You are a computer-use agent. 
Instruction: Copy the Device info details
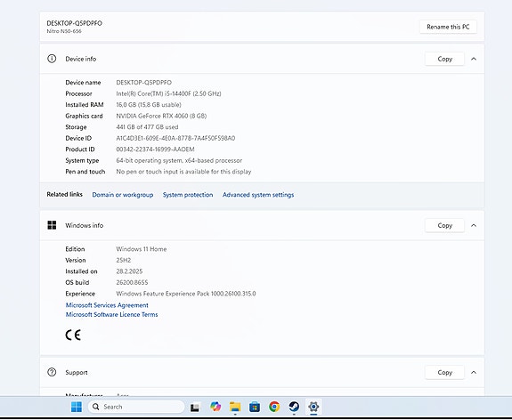(444, 59)
